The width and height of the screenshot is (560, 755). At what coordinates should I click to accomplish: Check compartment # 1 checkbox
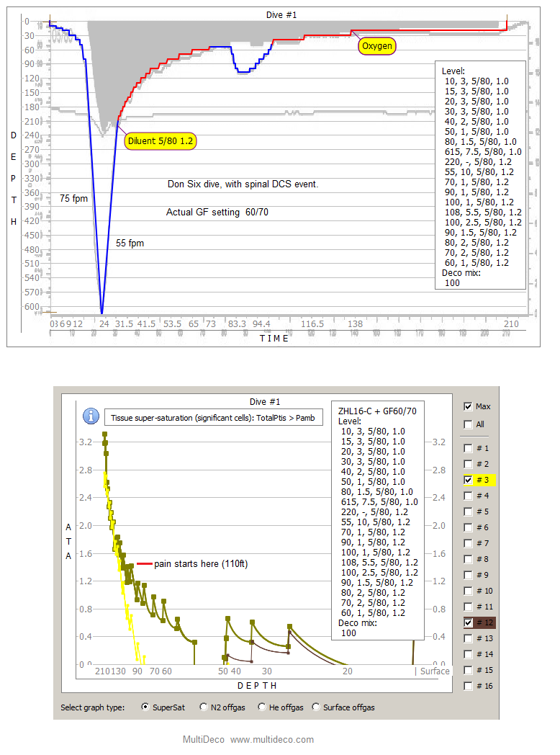coord(468,448)
